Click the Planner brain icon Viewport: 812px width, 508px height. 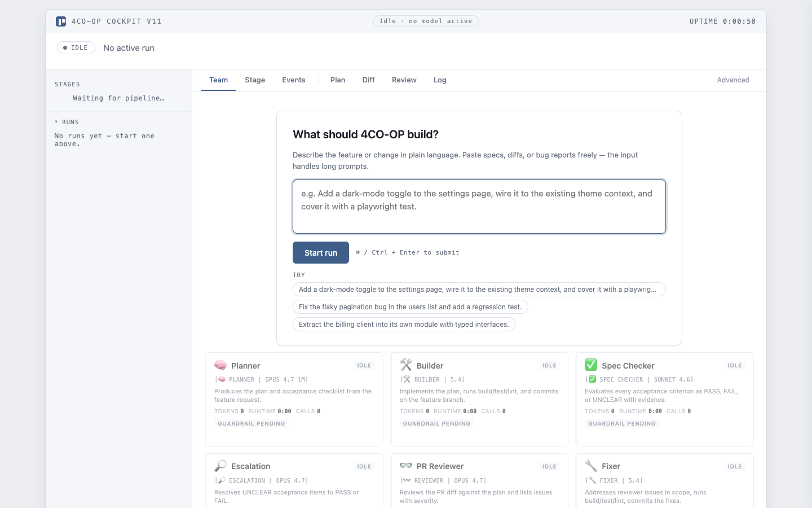coord(220,365)
